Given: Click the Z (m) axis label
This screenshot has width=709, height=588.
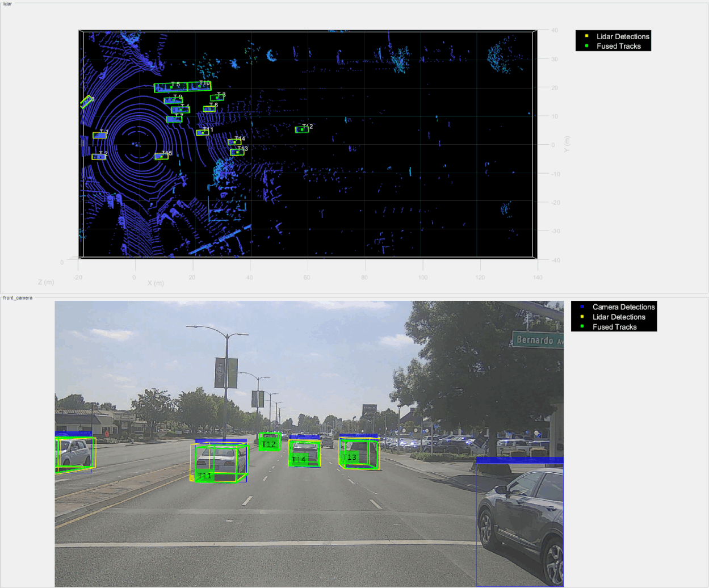Looking at the screenshot, I should (46, 282).
